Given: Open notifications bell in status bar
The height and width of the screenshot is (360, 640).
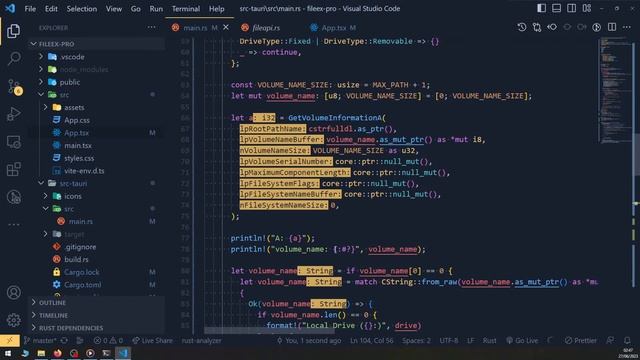Looking at the screenshot, I should pos(627,340).
